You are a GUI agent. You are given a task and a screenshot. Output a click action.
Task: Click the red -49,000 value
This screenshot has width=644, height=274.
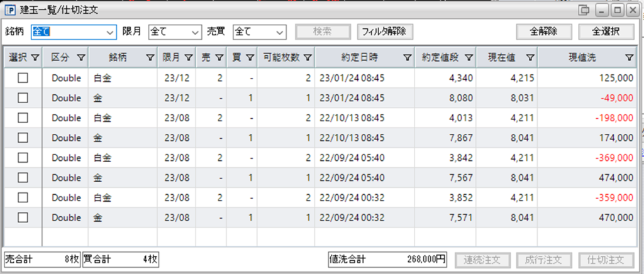pos(616,97)
